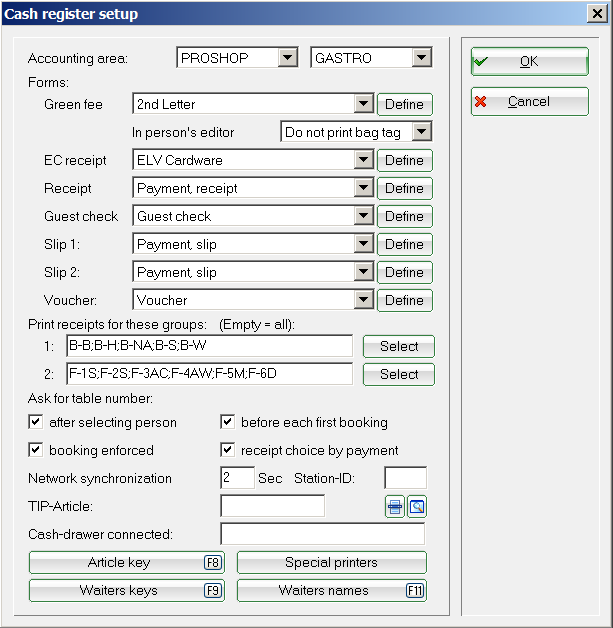Image resolution: width=613 pixels, height=628 pixels.
Task: Click the magnifier search icon beside TIP-Article
Action: point(416,507)
